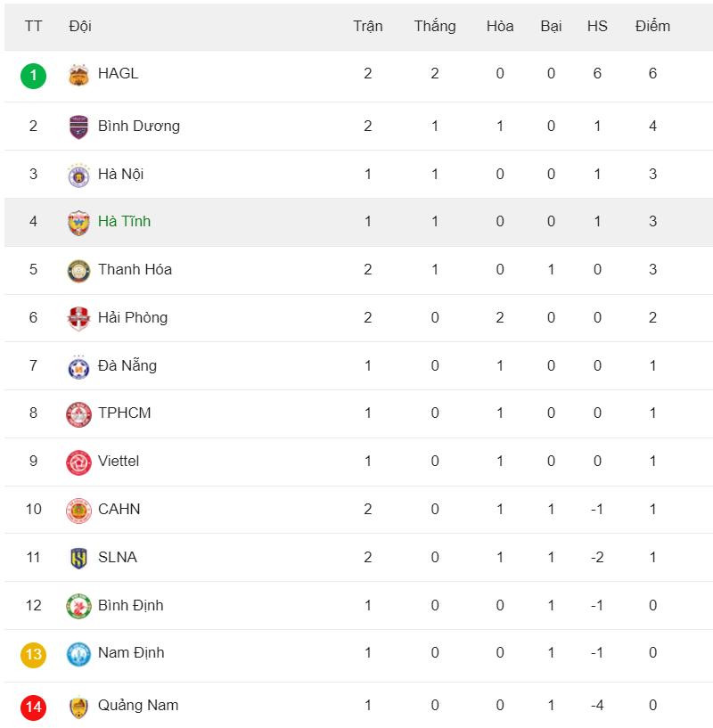Screen dimensions: 713x728
Task: Click the HAGL club logo icon
Action: [79, 75]
